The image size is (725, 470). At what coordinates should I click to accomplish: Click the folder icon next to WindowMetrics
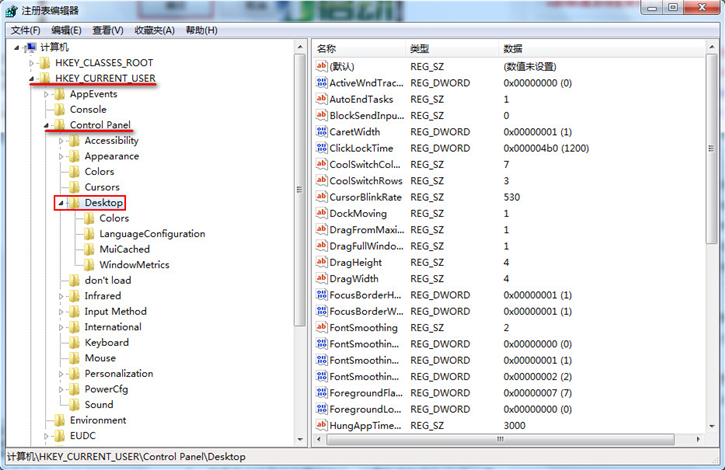click(x=89, y=265)
